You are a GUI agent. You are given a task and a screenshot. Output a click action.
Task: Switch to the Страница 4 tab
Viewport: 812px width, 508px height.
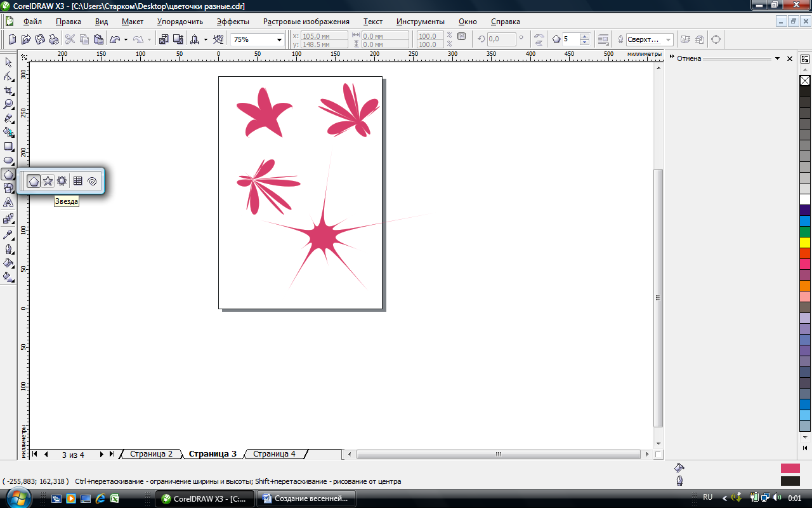click(x=274, y=454)
